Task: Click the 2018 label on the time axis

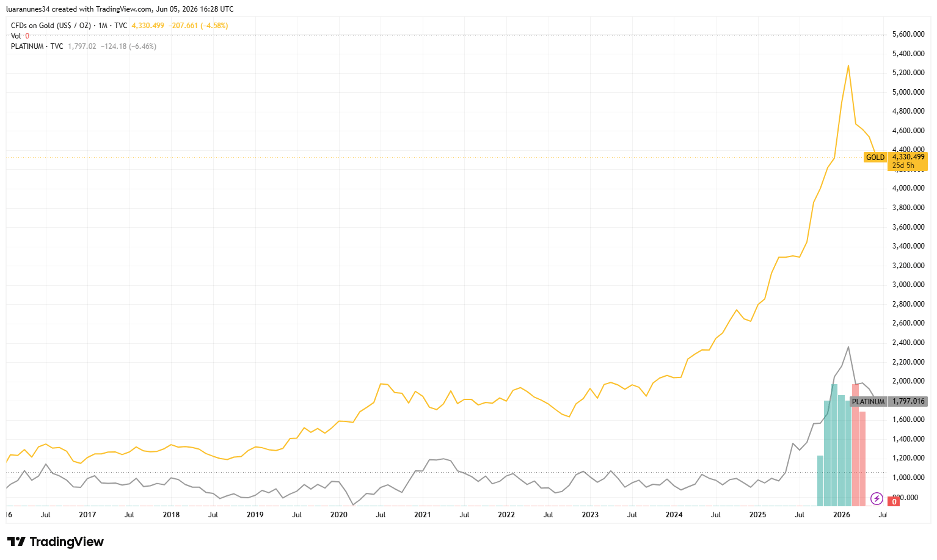Action: [171, 515]
